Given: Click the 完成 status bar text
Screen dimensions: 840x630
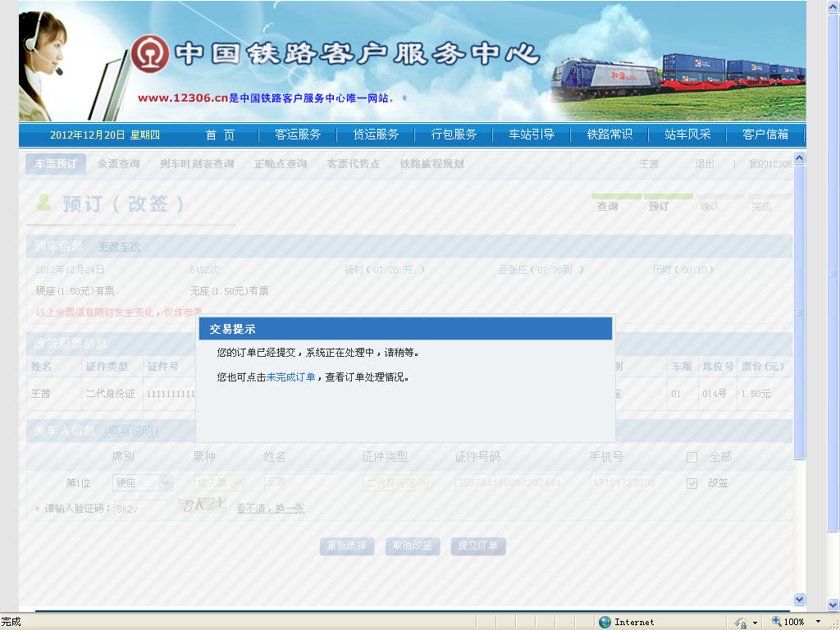Looking at the screenshot, I should tap(11, 622).
